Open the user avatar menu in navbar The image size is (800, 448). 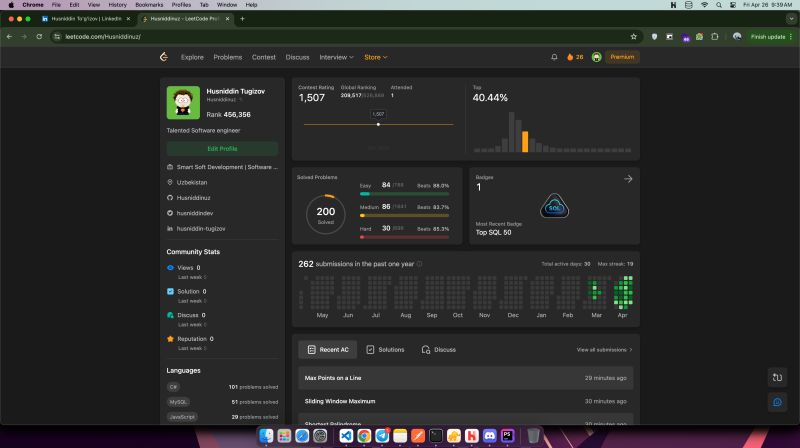596,57
